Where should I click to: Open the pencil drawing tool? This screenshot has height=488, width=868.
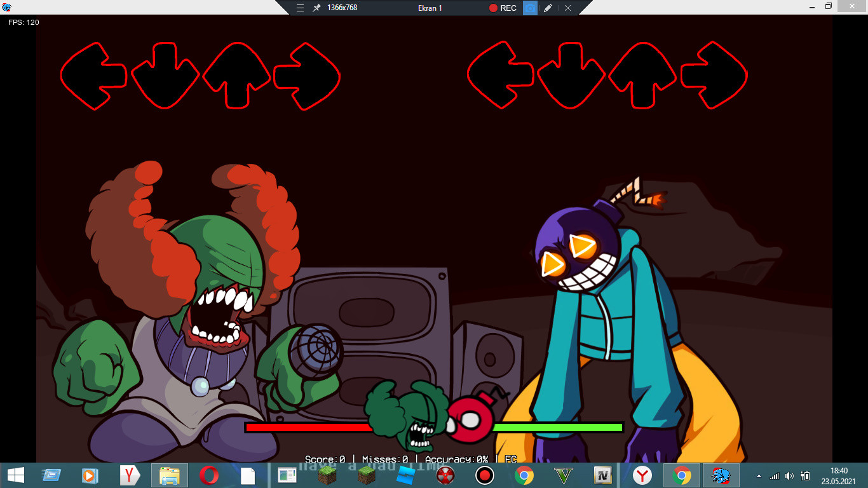point(548,8)
